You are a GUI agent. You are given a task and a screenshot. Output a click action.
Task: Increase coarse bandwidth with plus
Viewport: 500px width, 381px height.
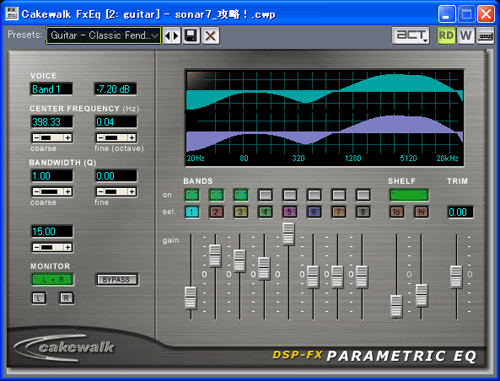tap(68, 192)
